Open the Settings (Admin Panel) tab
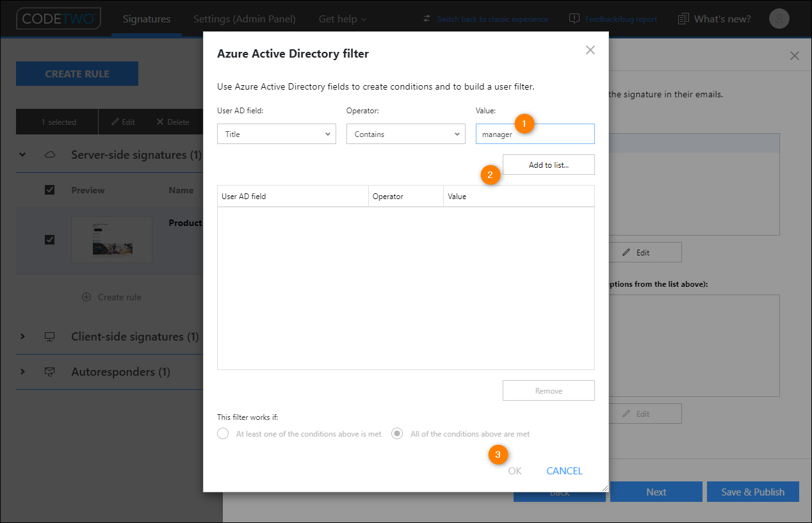Viewport: 812px width, 523px height. [245, 19]
